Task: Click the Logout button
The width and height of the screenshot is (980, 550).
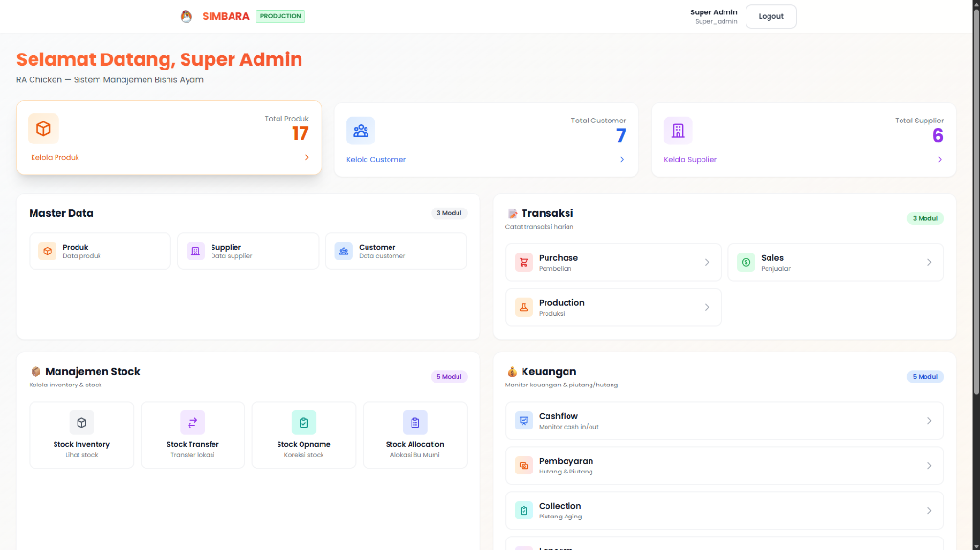Action: coord(770,16)
